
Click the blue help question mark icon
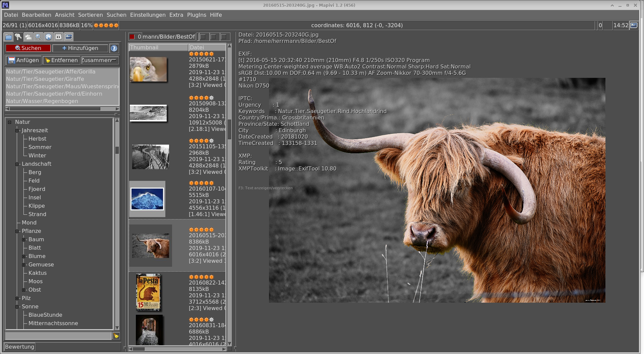(x=114, y=48)
